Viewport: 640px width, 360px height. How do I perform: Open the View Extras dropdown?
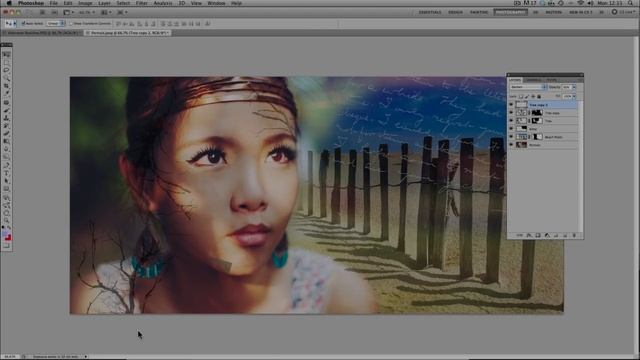point(69,12)
